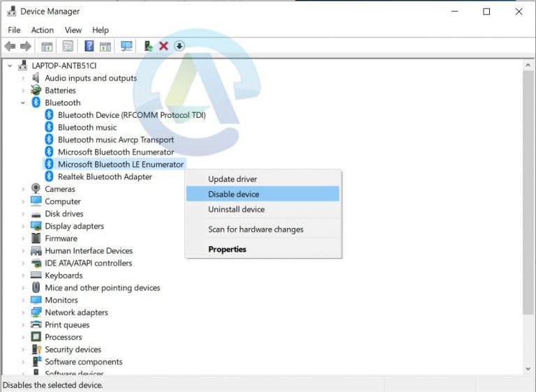Click Show/Hide Console Tree toolbar icon
Image resolution: width=536 pixels, height=392 pixels.
47,46
